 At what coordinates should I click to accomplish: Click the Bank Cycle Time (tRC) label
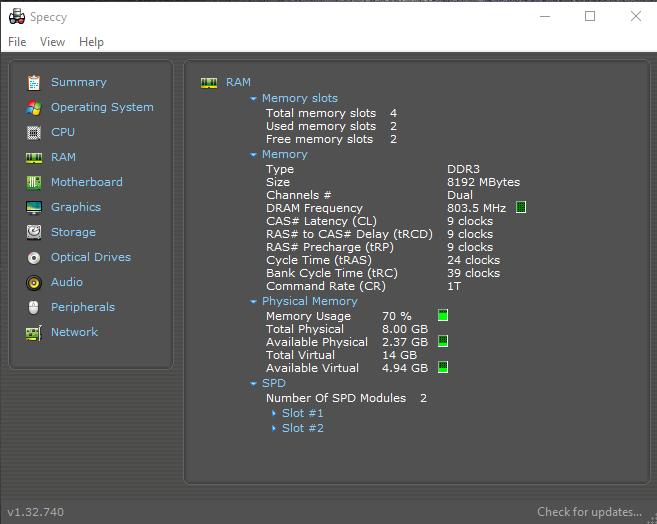point(332,273)
